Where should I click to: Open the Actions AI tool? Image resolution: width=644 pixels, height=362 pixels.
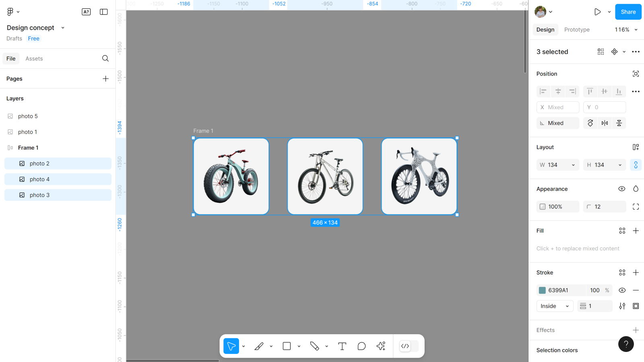click(x=381, y=346)
